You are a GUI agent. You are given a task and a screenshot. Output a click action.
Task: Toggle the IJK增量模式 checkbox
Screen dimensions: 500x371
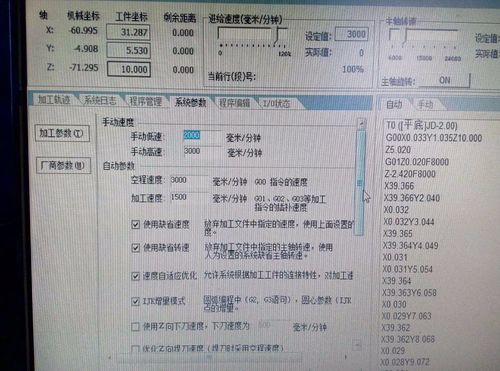coord(135,302)
